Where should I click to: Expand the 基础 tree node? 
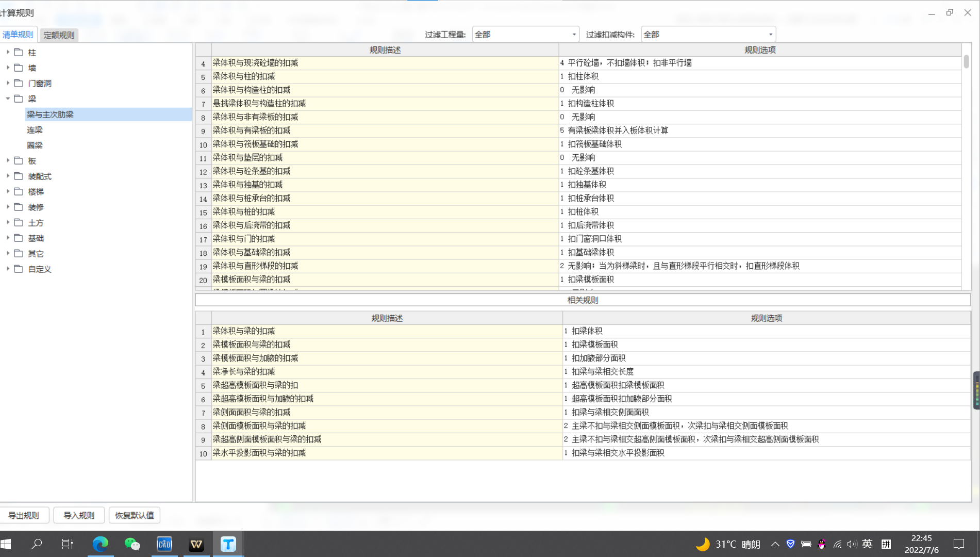8,238
